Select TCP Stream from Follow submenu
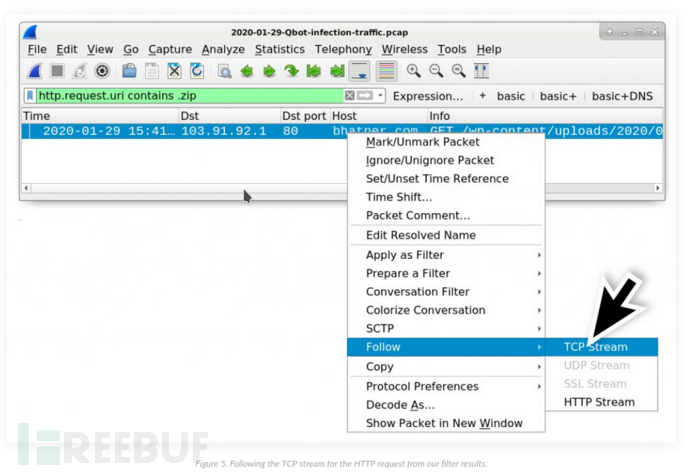 (x=595, y=347)
